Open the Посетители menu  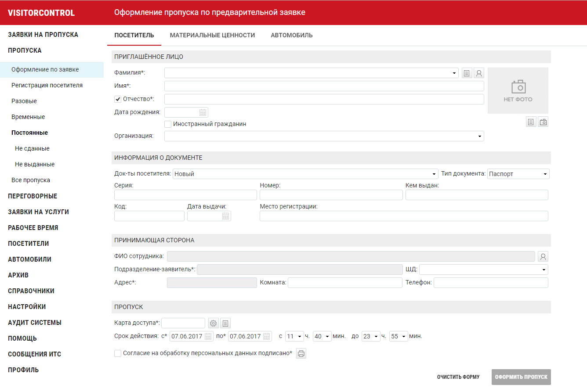click(x=29, y=244)
